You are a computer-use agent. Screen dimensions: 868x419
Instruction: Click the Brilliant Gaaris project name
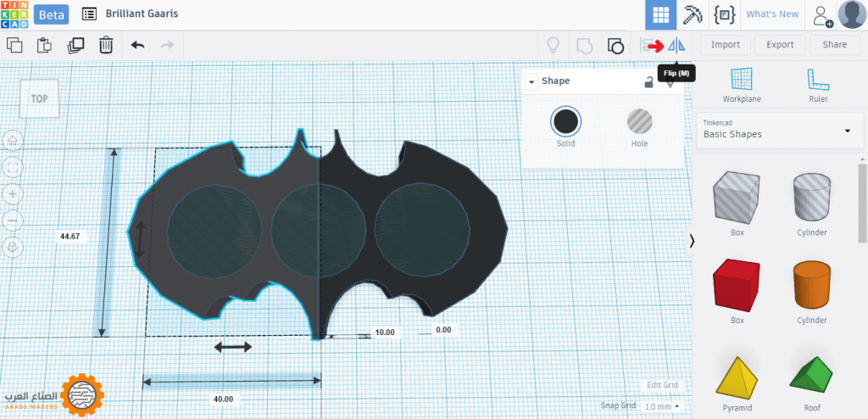142,14
